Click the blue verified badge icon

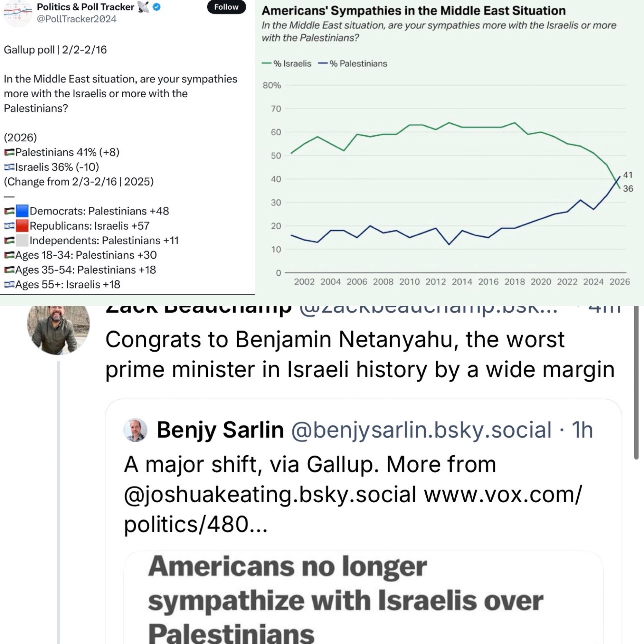point(156,7)
